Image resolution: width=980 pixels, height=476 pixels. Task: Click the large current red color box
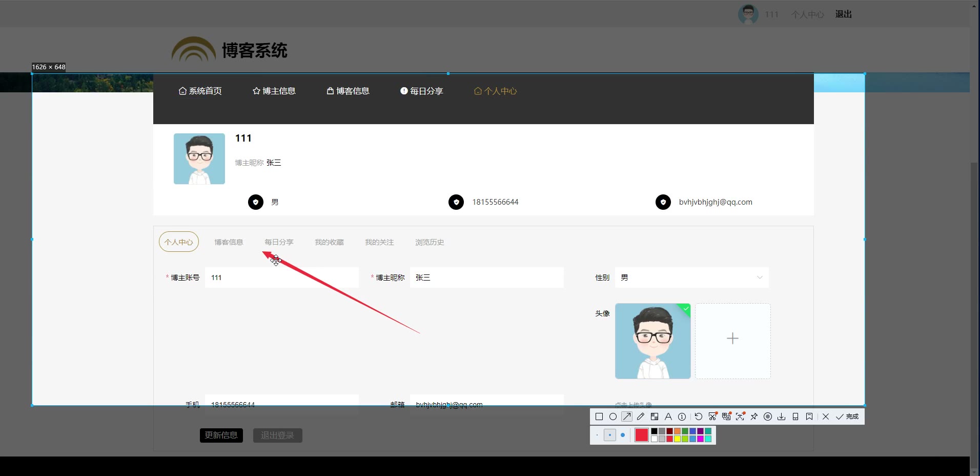pos(642,435)
